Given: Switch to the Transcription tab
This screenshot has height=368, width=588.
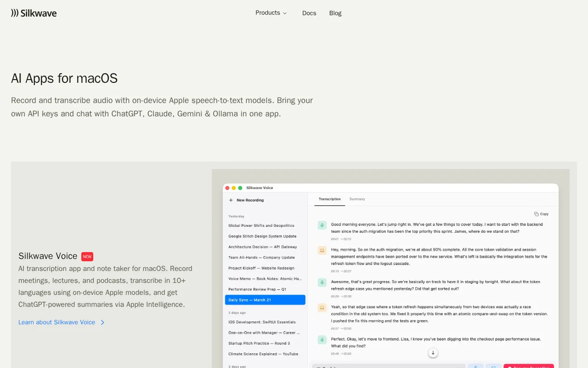Looking at the screenshot, I should pos(329,199).
